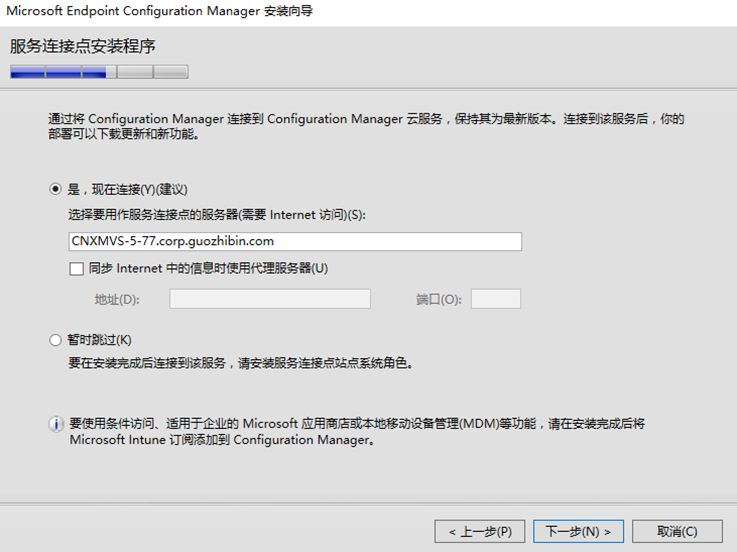Click the wizard progress bar's filled blue section
Image resolution: width=737 pixels, height=552 pixels.
pos(63,72)
